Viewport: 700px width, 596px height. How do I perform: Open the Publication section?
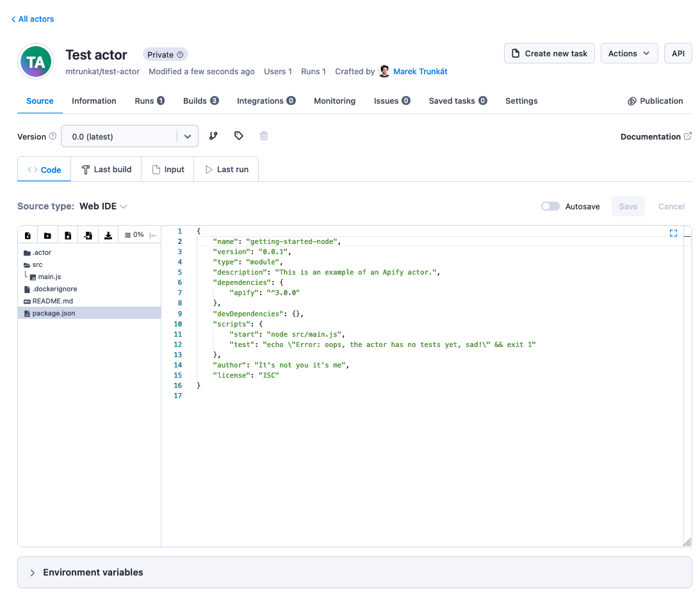point(655,101)
